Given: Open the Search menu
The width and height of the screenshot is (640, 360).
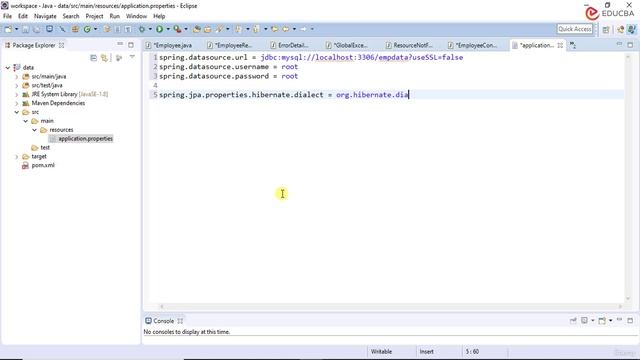Looking at the screenshot, I should coord(71,16).
